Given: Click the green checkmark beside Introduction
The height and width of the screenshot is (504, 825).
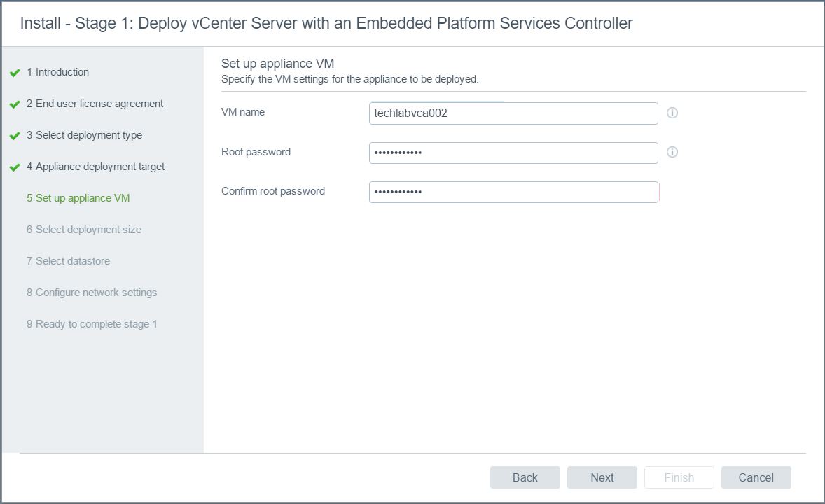Looking at the screenshot, I should pos(15,73).
